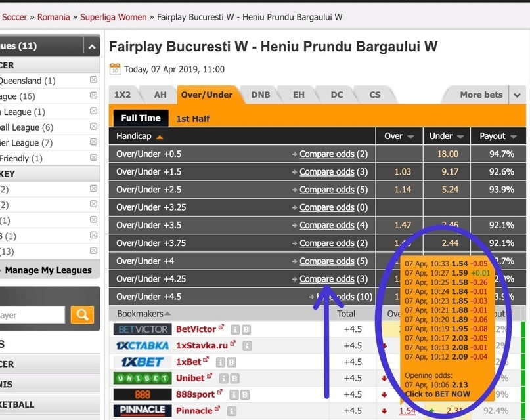Click the player search input field
530x420 pixels.
tap(33, 315)
